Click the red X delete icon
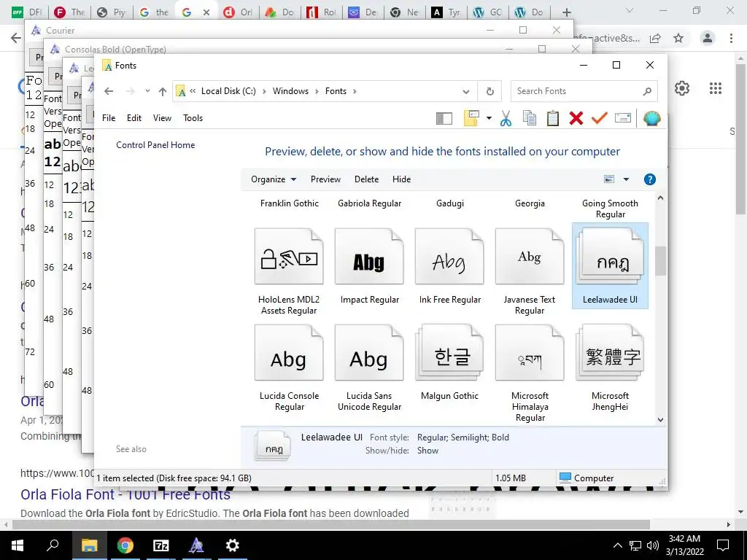Screen dimensions: 747x560 pyautogui.click(x=576, y=118)
